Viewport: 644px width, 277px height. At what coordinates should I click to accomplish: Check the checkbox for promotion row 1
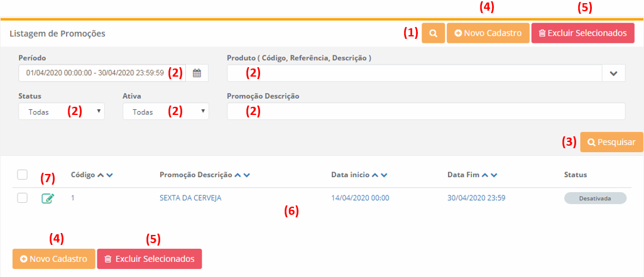coord(22,198)
